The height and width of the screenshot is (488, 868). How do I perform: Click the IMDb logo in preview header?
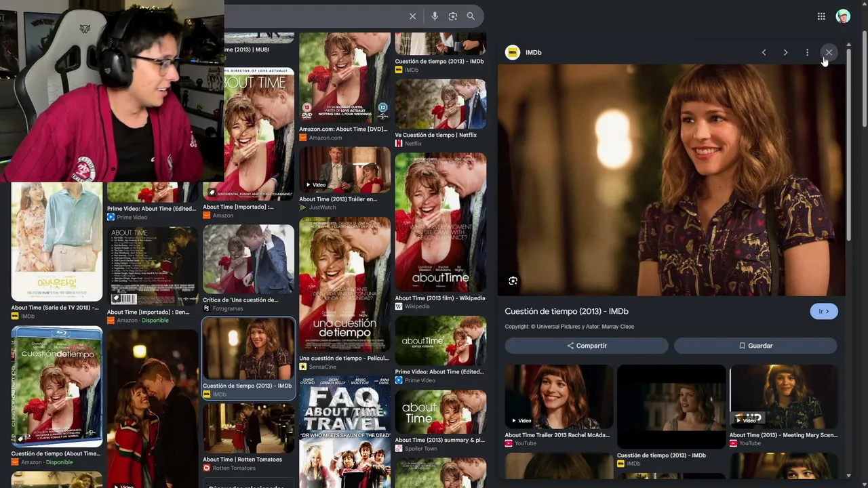pyautogui.click(x=513, y=52)
